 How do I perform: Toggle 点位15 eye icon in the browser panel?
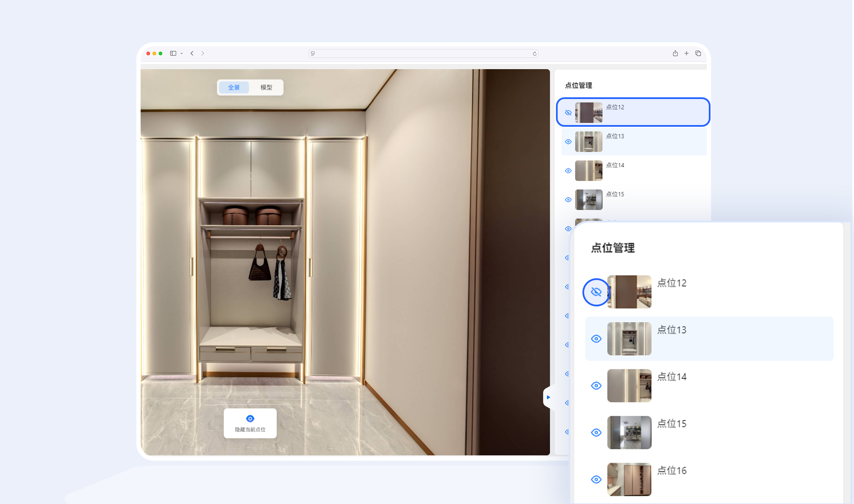coord(568,200)
